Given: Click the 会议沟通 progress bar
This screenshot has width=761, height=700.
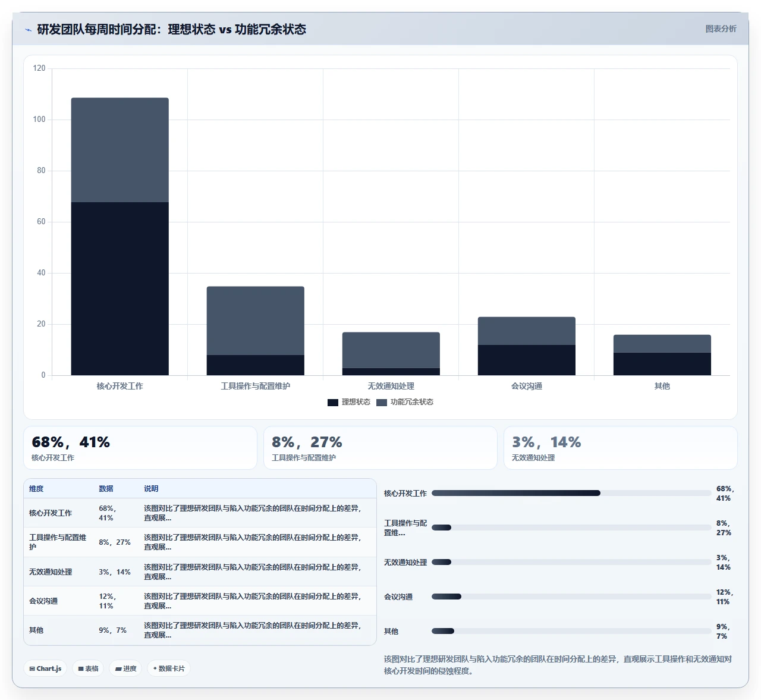Looking at the screenshot, I should click(x=571, y=597).
